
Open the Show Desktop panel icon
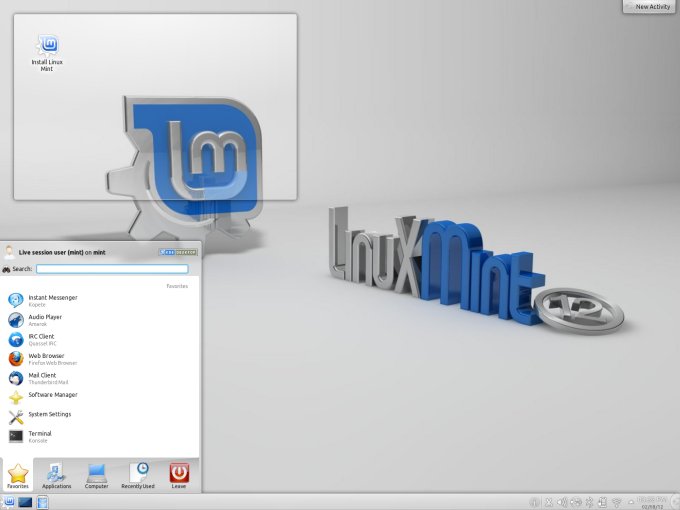(25, 502)
